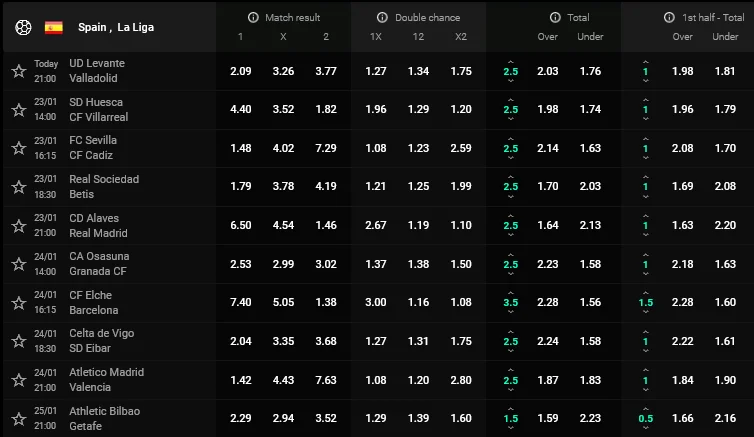Open the Real Sociedad vs Betis match
The width and height of the screenshot is (754, 437).
point(105,187)
